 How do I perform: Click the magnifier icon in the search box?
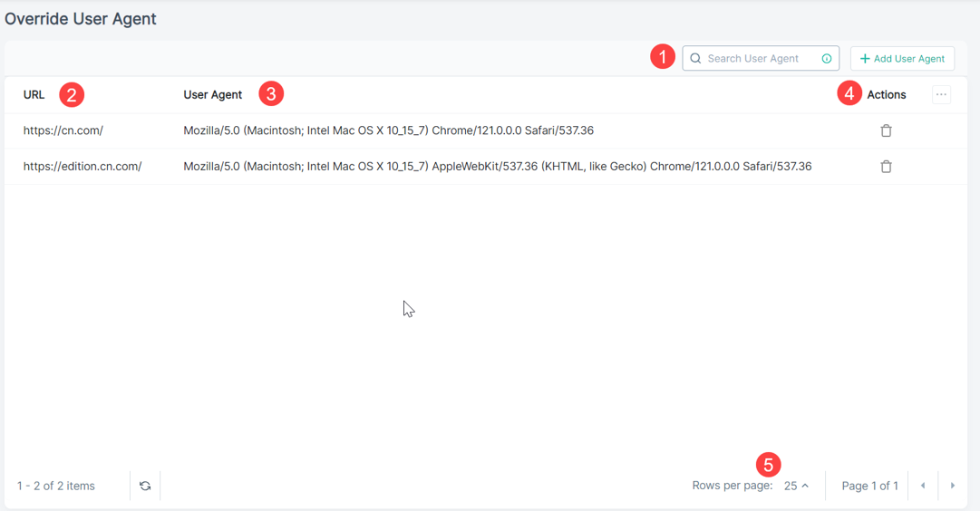point(695,59)
